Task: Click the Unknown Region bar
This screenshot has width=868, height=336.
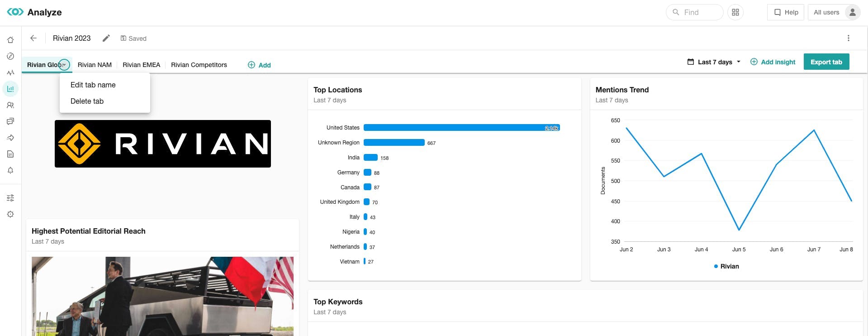Action: 394,143
